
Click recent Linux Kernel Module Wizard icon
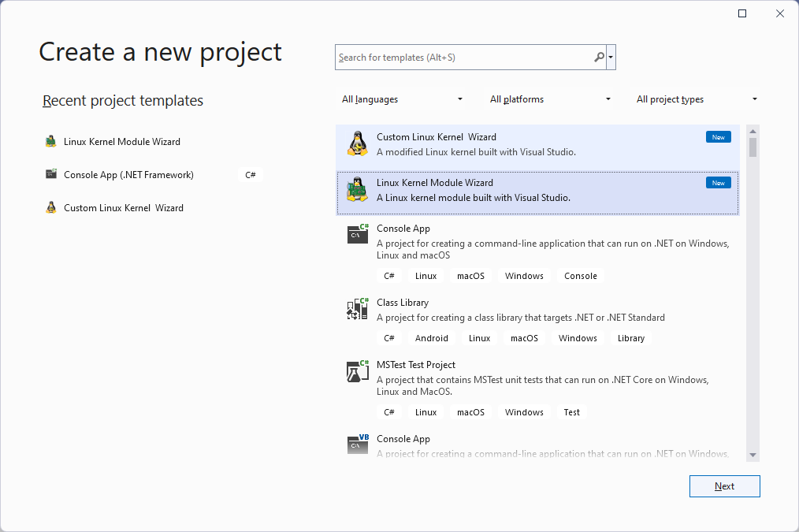51,142
